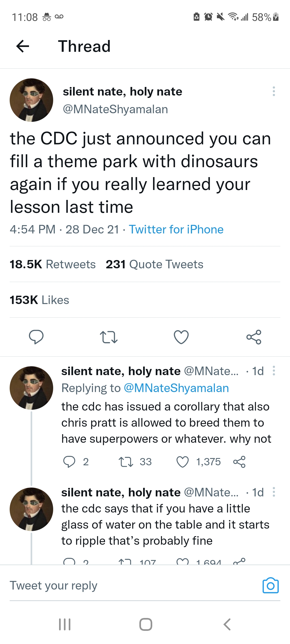Open Twitter for iPhone source link
The image size is (290, 644).
pos(176,229)
